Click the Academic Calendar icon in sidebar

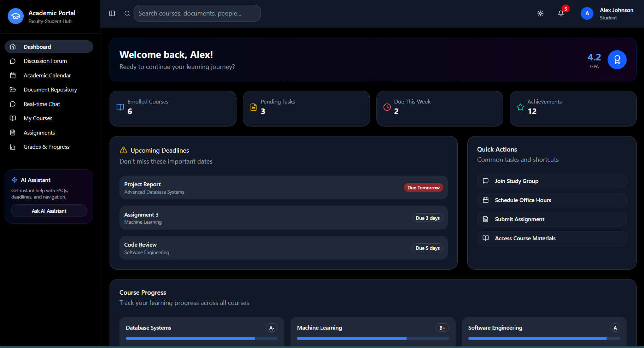point(13,75)
